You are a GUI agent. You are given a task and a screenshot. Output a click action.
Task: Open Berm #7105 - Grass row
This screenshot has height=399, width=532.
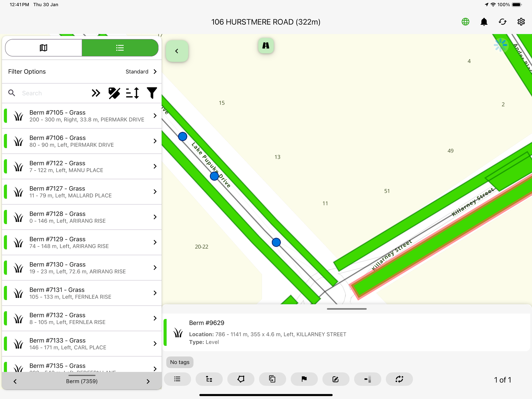tap(82, 116)
